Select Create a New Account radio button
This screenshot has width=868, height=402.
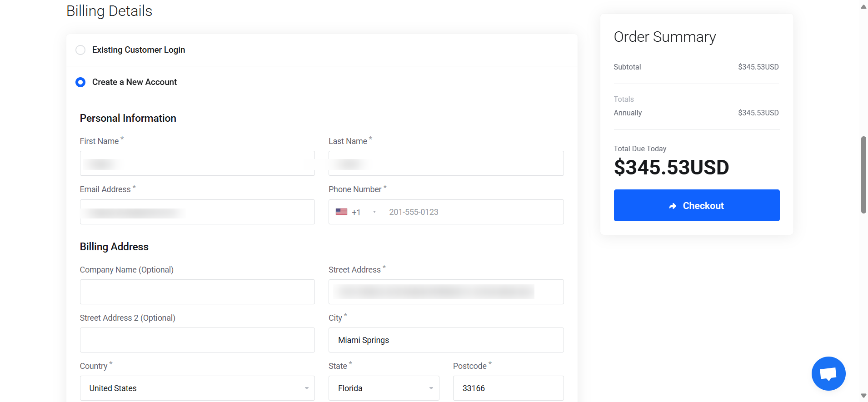pyautogui.click(x=80, y=82)
